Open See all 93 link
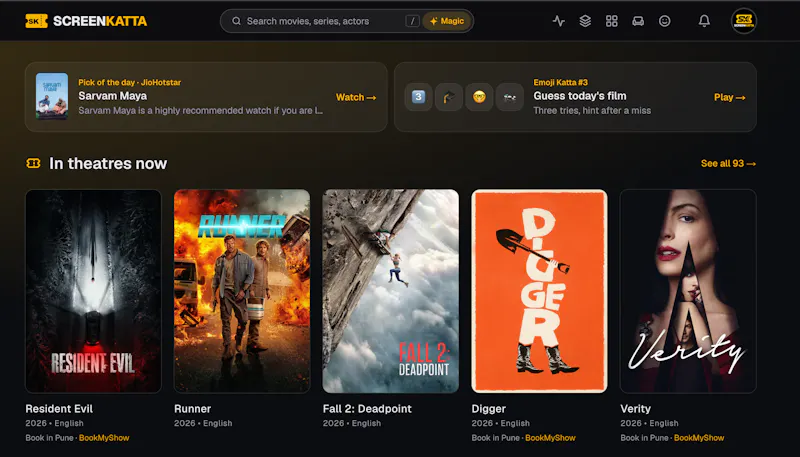Image resolution: width=800 pixels, height=457 pixels. 729,163
